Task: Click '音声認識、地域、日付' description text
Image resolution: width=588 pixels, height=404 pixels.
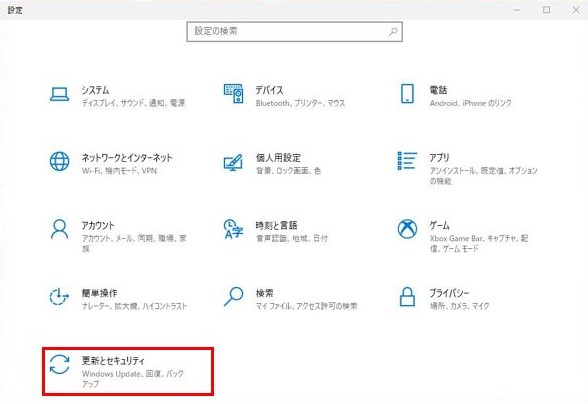Action: coord(291,238)
